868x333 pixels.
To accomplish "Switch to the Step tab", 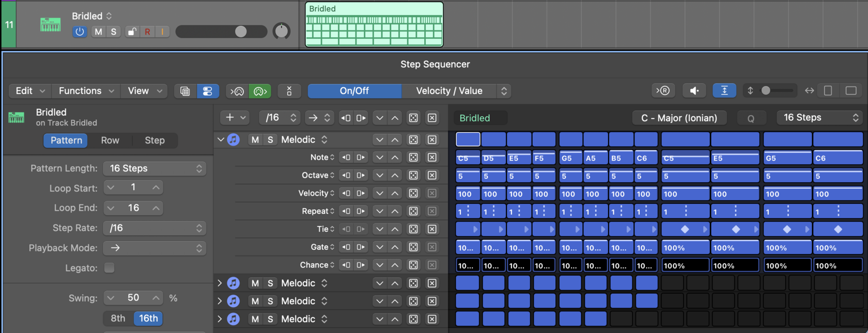I will point(154,140).
